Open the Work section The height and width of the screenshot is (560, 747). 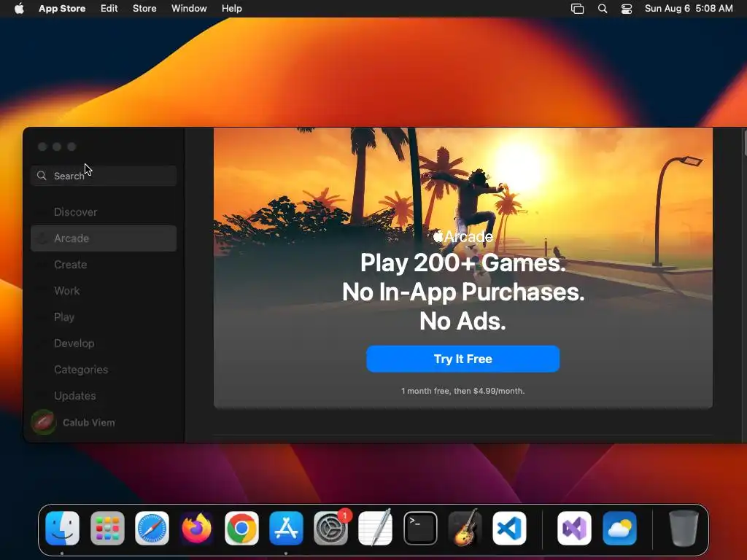(104, 290)
